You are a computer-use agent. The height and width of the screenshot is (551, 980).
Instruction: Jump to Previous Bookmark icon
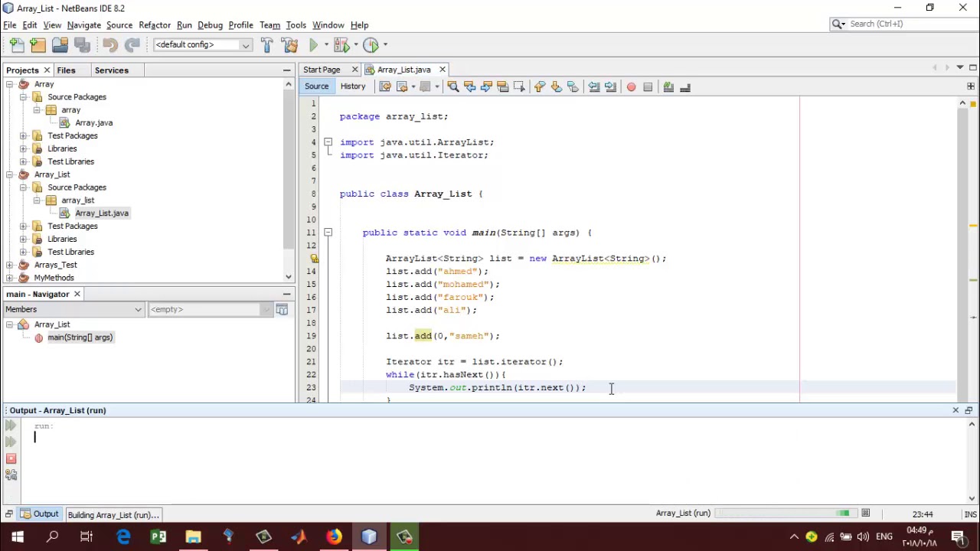coord(540,86)
